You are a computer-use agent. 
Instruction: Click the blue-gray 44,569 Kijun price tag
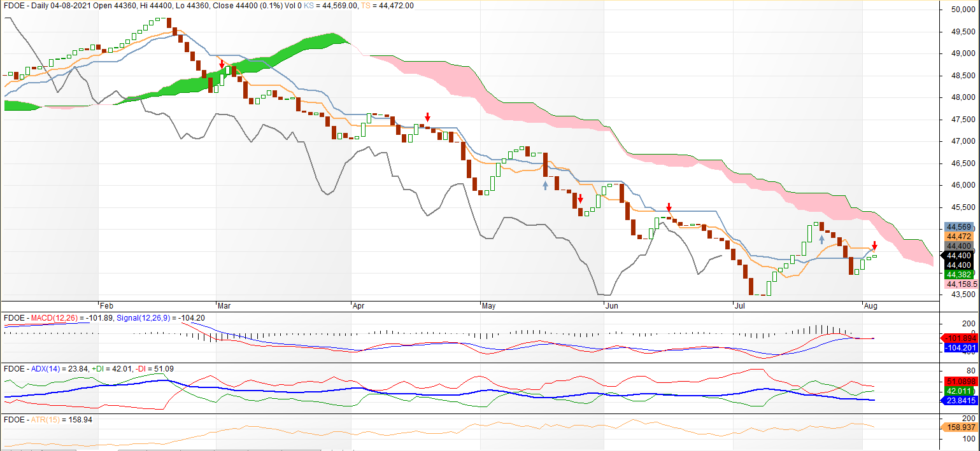coord(959,227)
